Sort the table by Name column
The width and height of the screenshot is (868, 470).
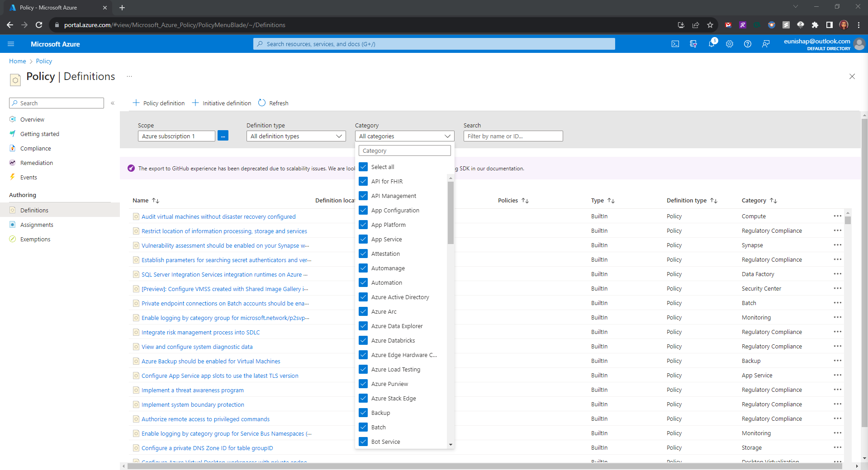pos(141,200)
